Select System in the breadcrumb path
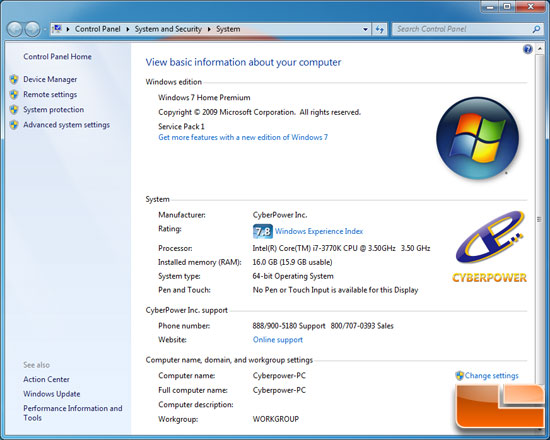 click(228, 29)
